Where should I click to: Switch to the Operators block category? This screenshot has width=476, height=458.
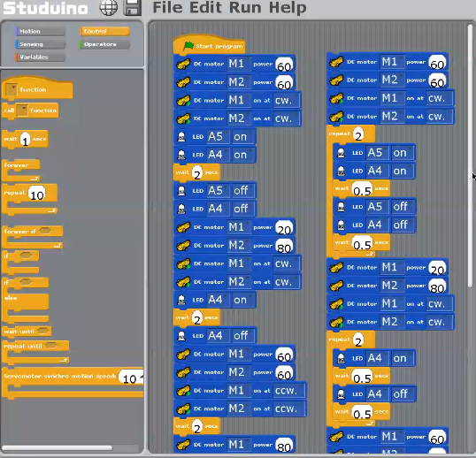104,44
